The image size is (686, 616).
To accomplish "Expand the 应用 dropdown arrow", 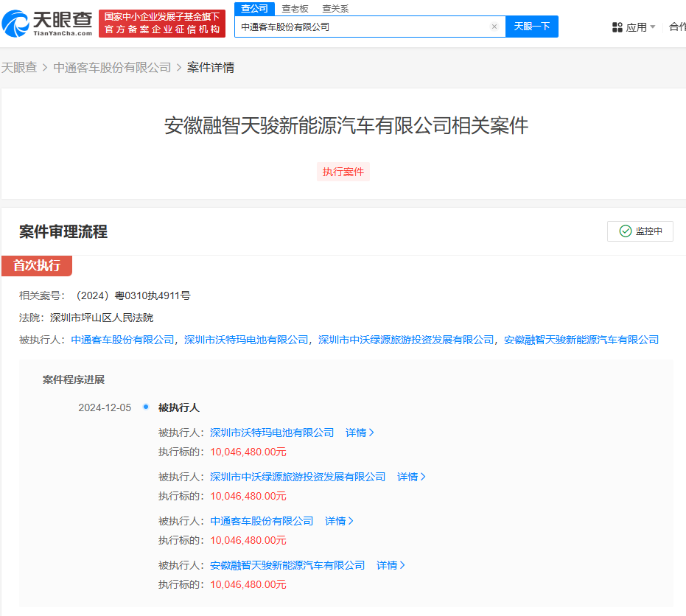I will point(653,27).
